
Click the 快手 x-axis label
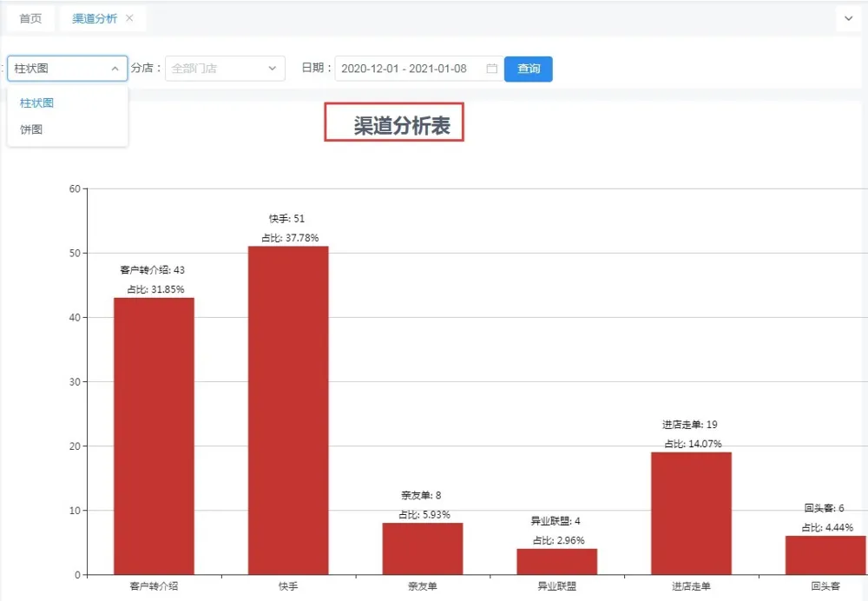(288, 587)
